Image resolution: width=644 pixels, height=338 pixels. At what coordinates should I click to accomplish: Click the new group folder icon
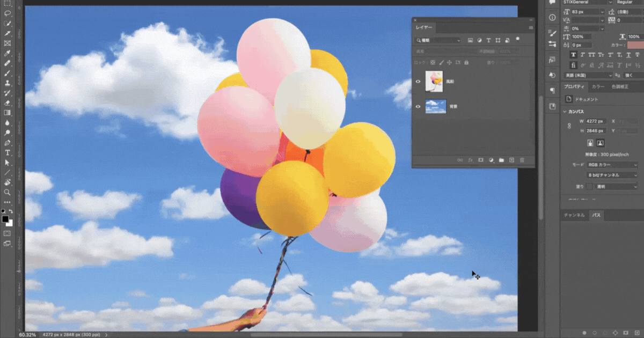click(501, 160)
